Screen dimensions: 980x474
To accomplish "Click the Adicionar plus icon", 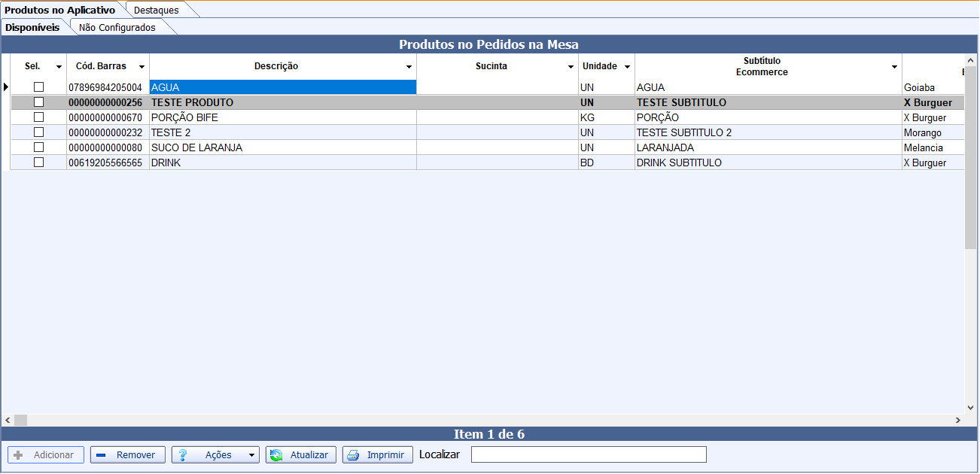I will (x=19, y=455).
